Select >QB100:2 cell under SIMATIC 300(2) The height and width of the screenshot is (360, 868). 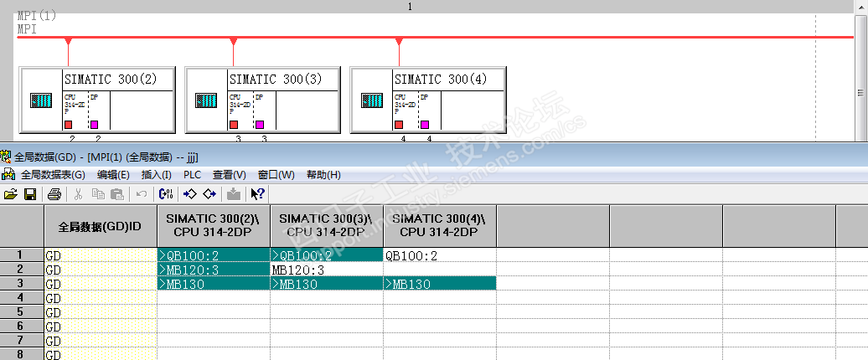[214, 255]
